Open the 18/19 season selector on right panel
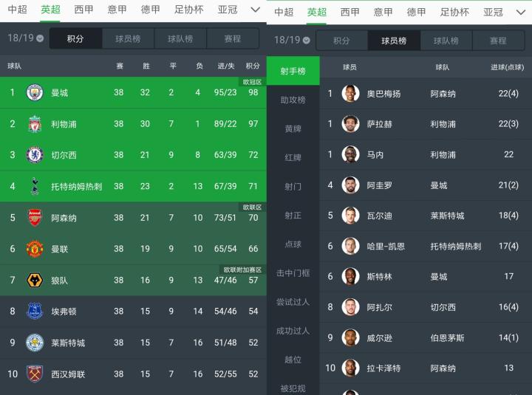The width and height of the screenshot is (532, 395). pyautogui.click(x=292, y=40)
